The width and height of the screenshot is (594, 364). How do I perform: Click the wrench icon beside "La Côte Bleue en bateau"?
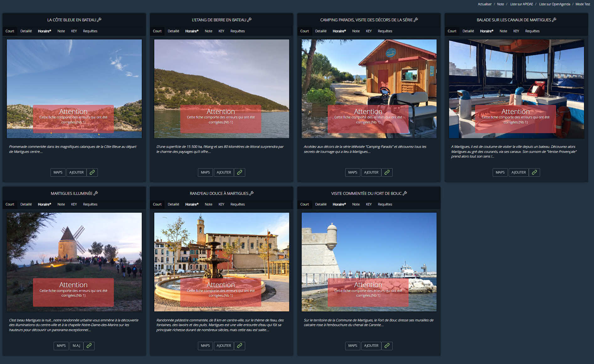(100, 19)
